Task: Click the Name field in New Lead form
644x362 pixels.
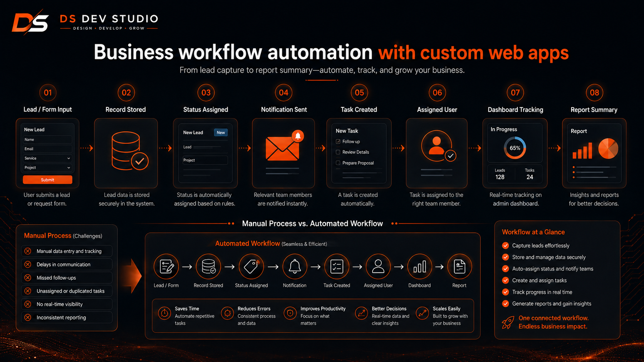Action: pos(47,140)
